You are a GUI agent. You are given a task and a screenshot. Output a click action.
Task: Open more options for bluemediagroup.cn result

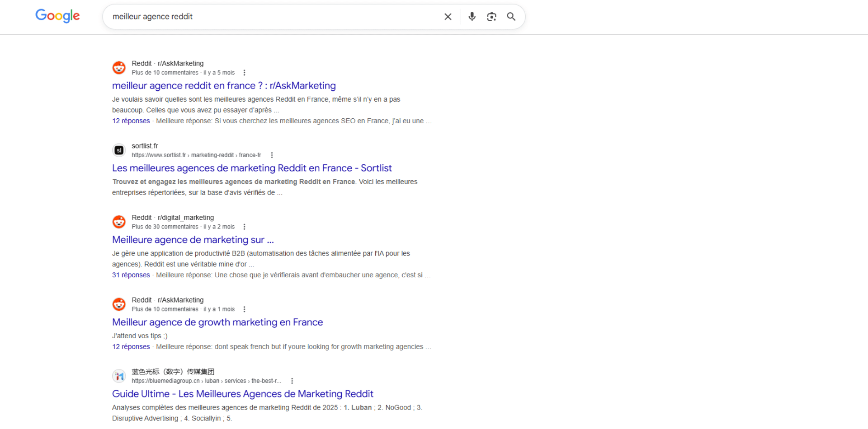292,381
